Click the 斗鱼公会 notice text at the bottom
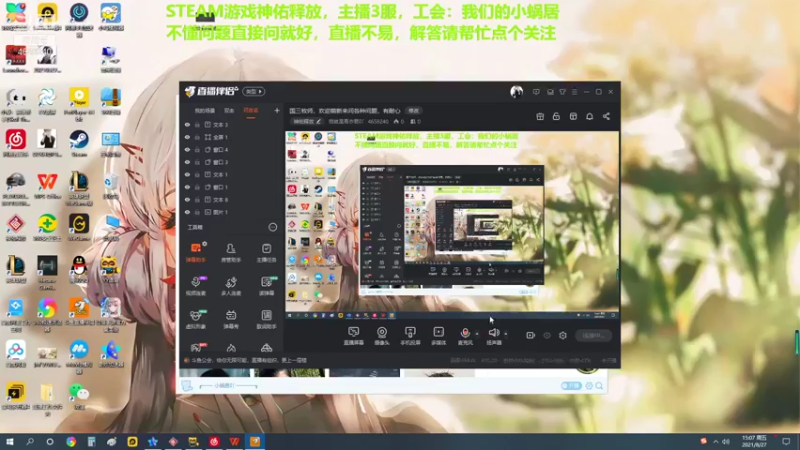Viewport: 800px width, 450px height. [x=249, y=360]
